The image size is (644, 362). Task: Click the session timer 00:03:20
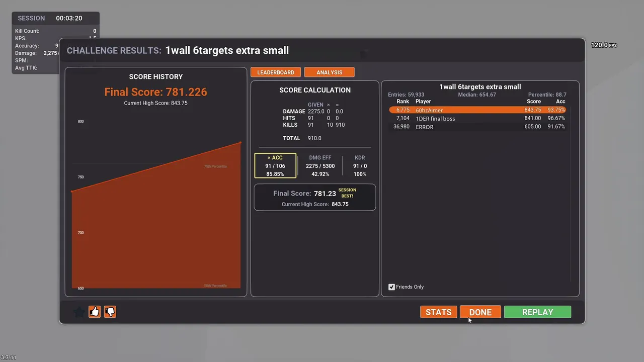coord(69,18)
